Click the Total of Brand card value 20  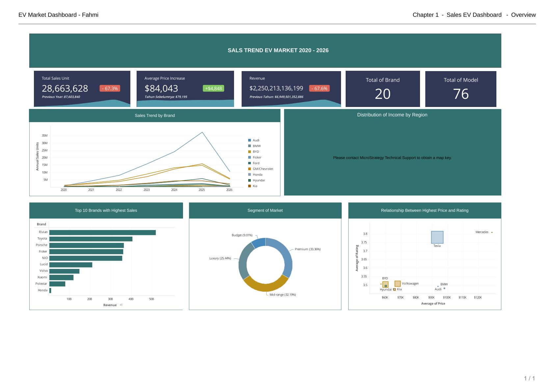click(x=383, y=94)
